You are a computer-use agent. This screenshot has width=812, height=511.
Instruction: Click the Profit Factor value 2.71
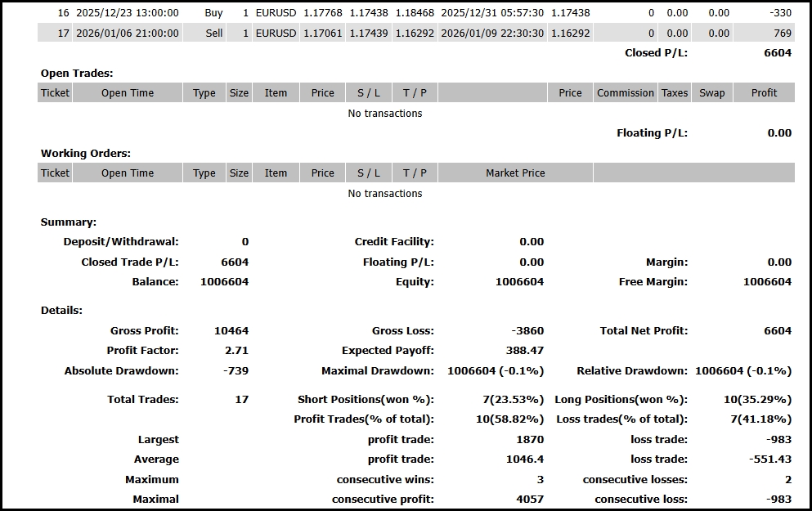tap(235, 351)
